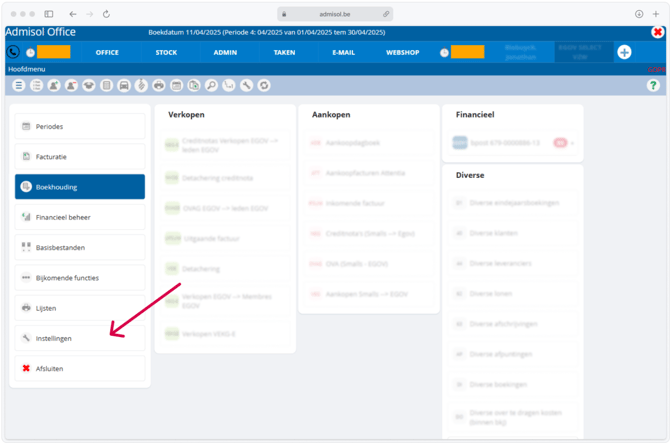
Task: Open the WEBSHOP tab
Action: point(403,53)
